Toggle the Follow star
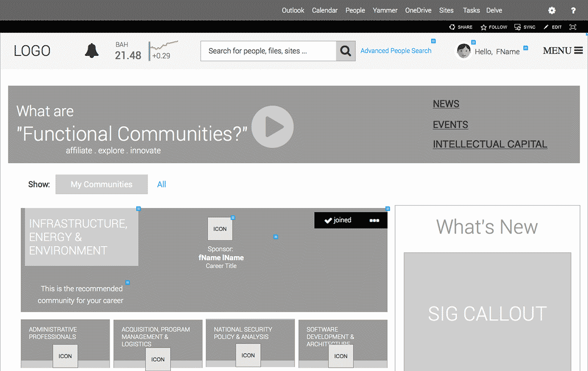Screen dimensions: 588x371 484,27
